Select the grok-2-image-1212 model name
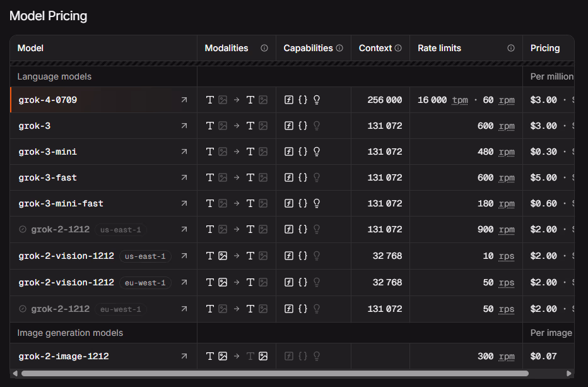Screen dimensions: 588x387 coord(64,357)
